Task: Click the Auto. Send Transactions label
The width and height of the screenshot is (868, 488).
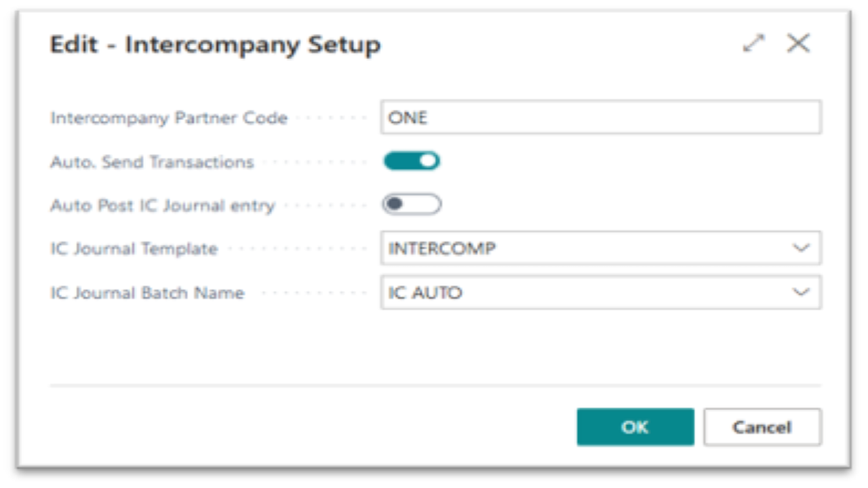Action: tap(152, 162)
